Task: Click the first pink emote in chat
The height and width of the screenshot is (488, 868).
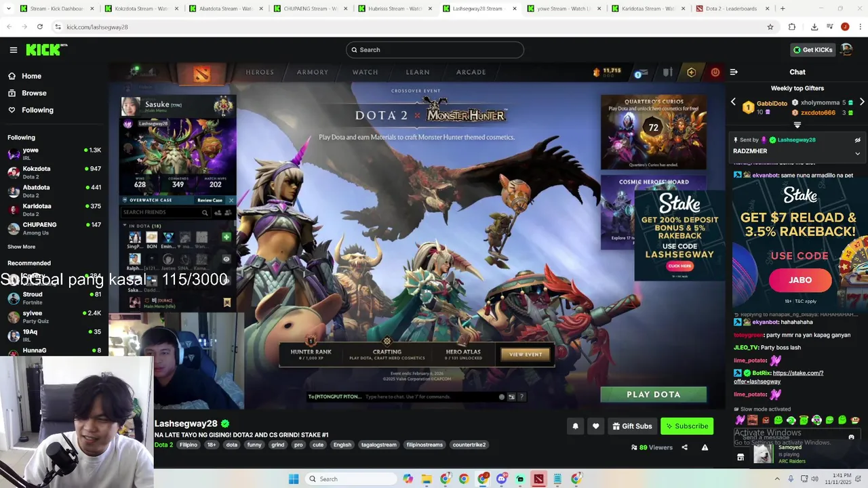Action: [740, 420]
